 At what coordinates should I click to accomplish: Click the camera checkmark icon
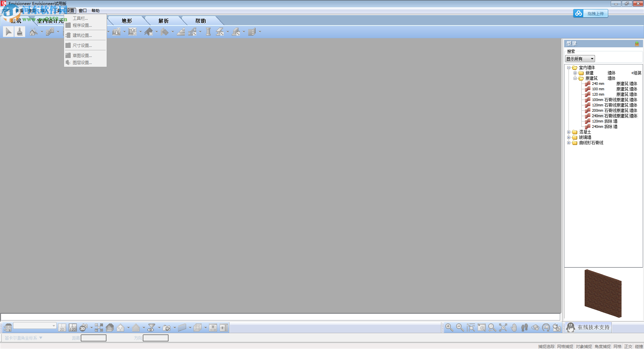[167, 328]
